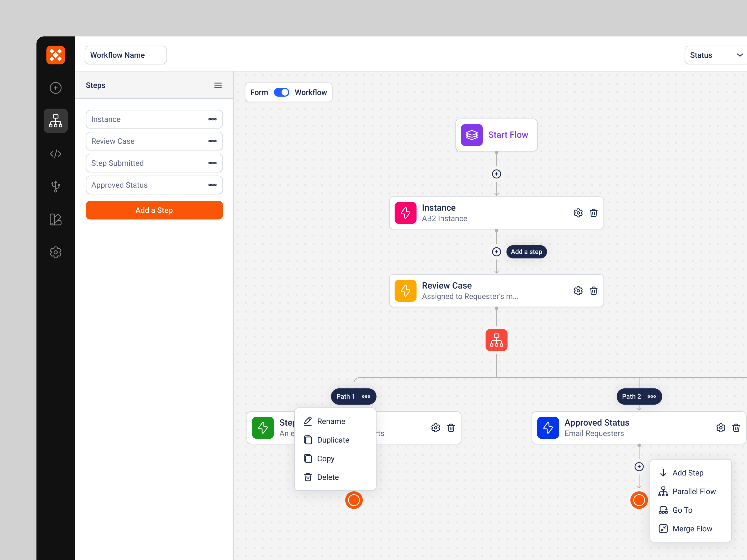Open Path 1 options ellipsis
The width and height of the screenshot is (747, 560).
pos(366,397)
